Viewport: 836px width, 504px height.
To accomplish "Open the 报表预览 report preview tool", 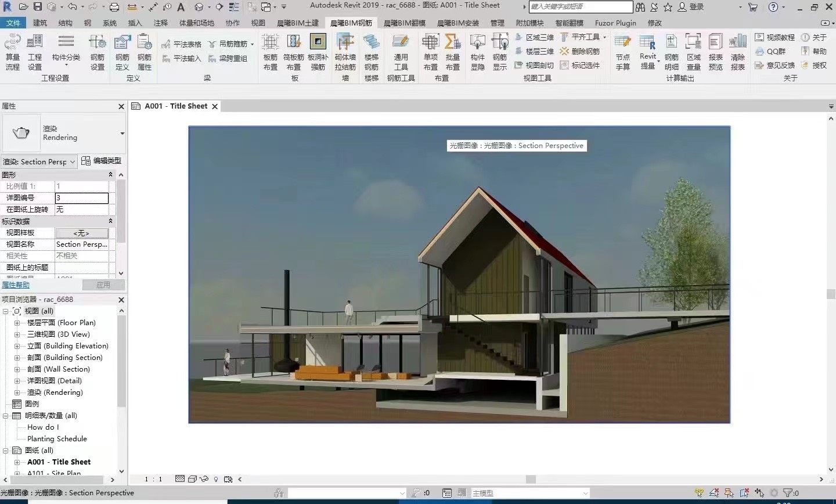I will click(x=715, y=51).
